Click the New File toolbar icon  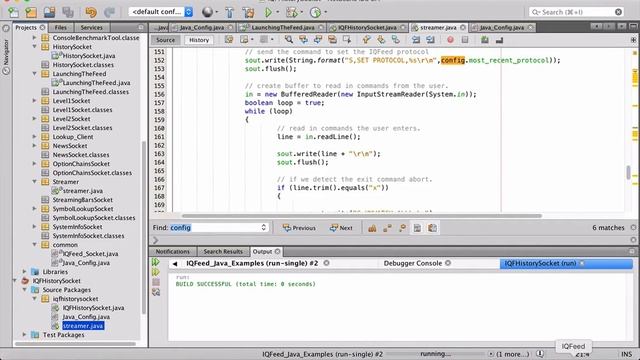[13, 12]
